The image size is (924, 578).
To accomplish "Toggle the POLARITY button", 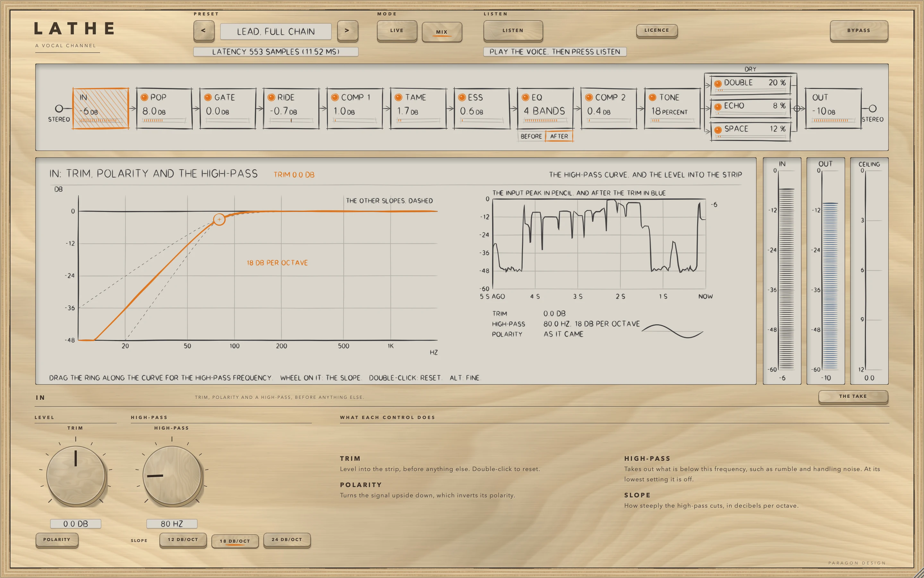I will [57, 540].
